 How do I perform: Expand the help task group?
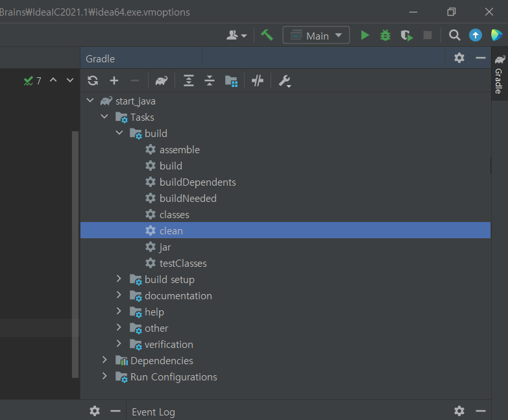click(119, 311)
